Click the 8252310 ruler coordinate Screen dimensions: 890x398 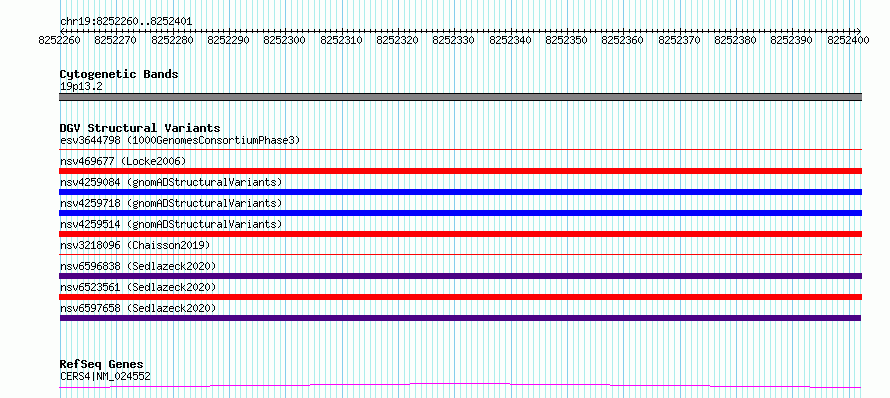point(341,40)
